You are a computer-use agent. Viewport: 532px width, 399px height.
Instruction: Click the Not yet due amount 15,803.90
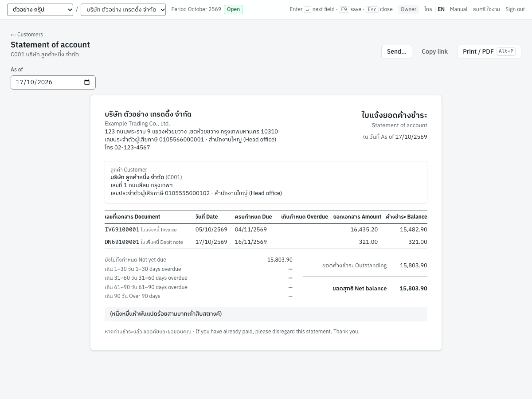click(280, 260)
